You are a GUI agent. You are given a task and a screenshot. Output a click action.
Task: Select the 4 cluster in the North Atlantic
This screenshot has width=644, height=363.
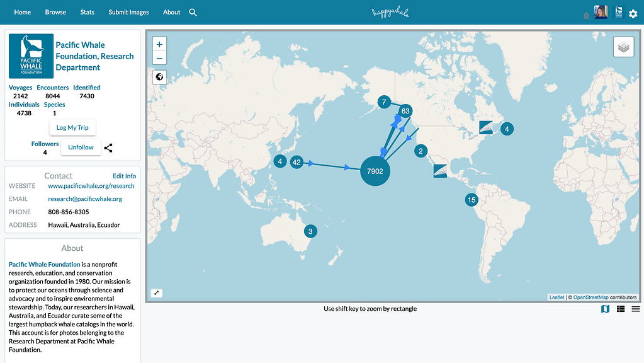507,129
